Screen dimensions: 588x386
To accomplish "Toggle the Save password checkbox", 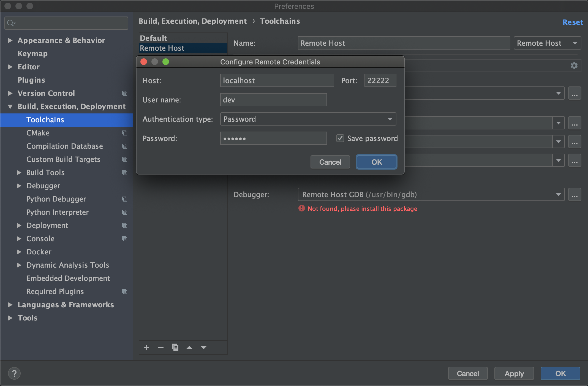I will click(x=340, y=138).
